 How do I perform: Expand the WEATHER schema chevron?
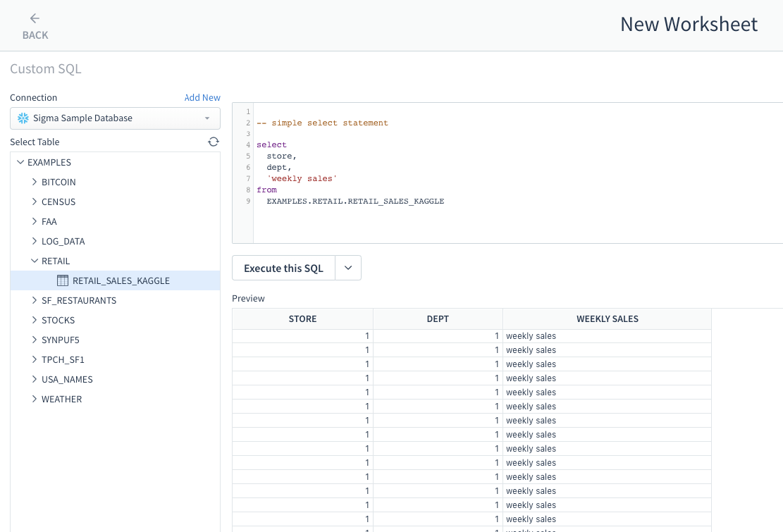coord(34,399)
